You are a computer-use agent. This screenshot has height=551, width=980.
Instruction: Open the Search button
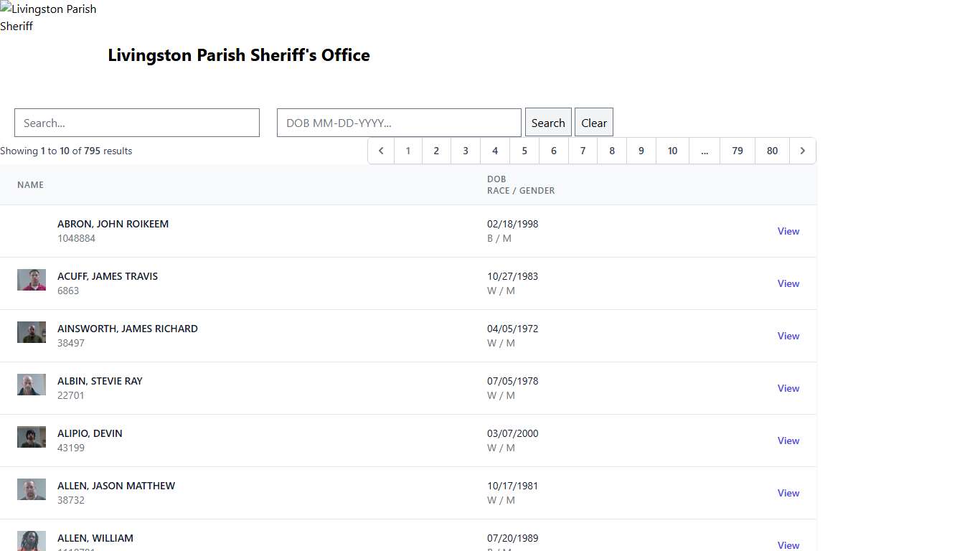point(547,122)
